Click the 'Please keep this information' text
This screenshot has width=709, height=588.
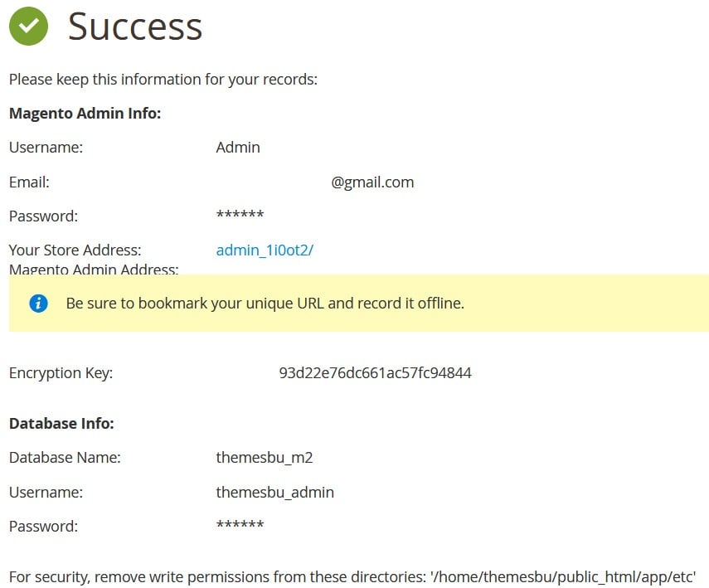pos(163,80)
